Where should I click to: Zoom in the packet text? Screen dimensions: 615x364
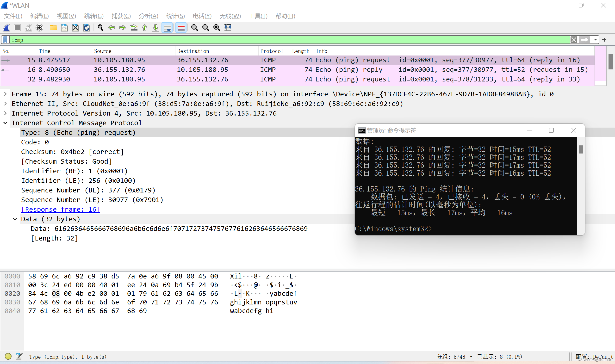click(x=194, y=28)
